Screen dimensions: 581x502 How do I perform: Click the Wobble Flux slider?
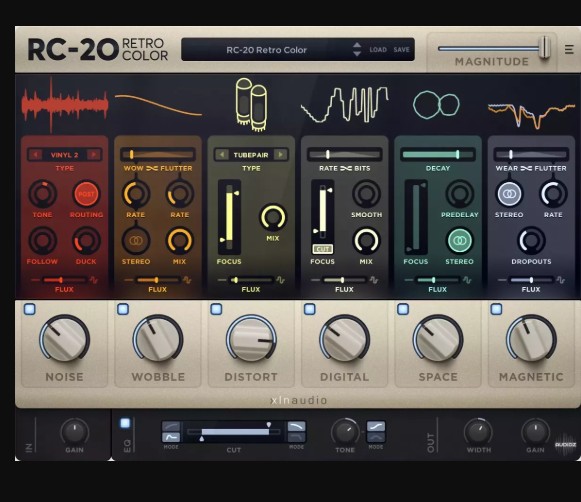158,280
